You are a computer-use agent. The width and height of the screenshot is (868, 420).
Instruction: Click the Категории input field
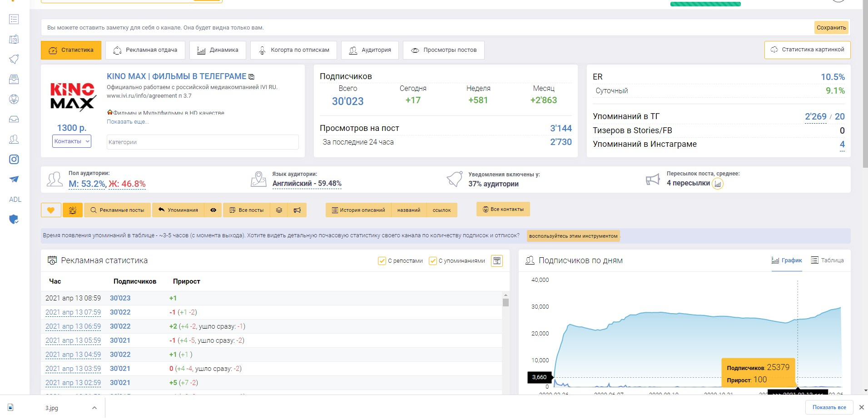[x=203, y=142]
